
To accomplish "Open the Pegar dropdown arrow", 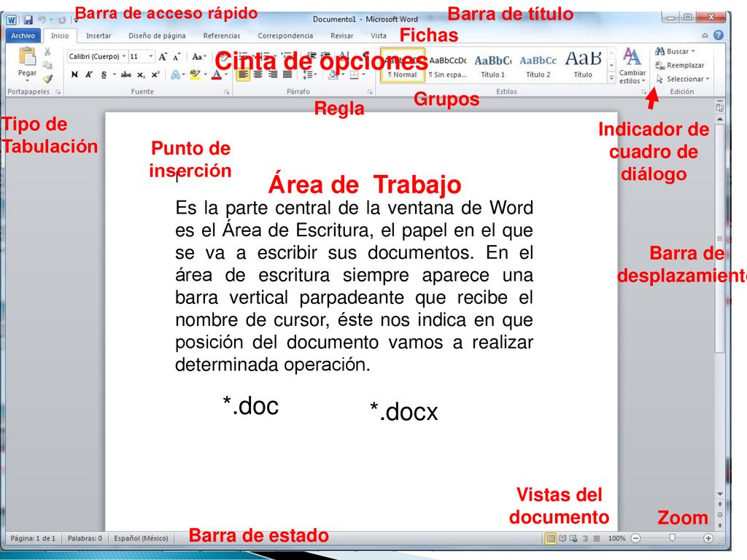I will 27,80.
